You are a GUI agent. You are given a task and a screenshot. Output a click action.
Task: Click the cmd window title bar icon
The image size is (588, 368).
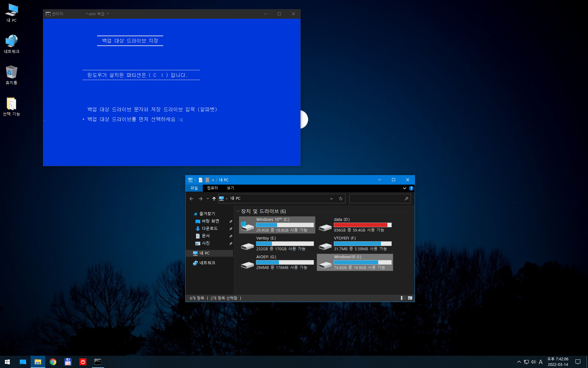[48, 14]
